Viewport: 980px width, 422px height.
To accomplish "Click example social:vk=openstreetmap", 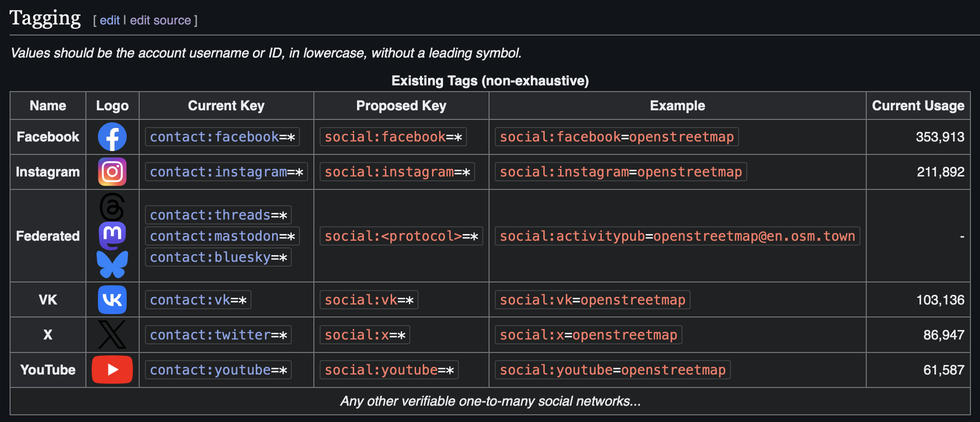I will pos(593,300).
